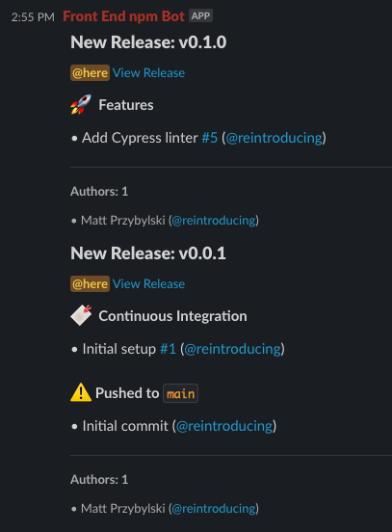Open the Front End npm Bot profile
Screen dimensions: 392x532
[x=123, y=16]
